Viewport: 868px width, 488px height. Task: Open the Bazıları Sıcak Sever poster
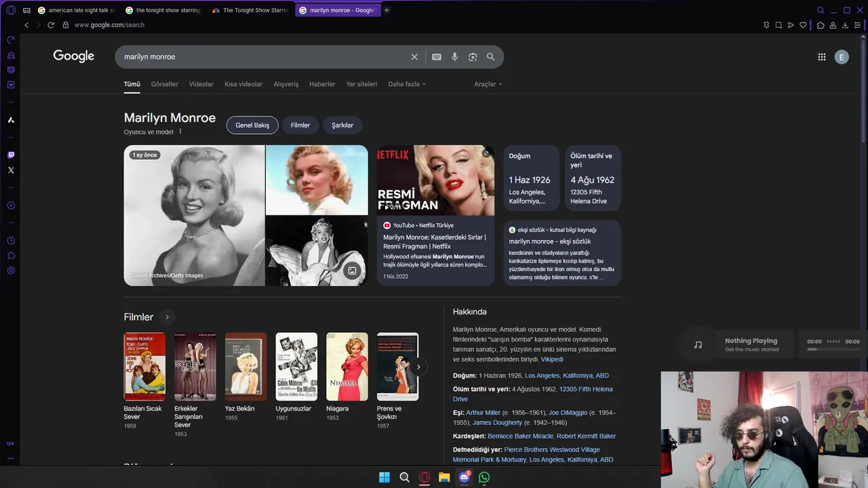pyautogui.click(x=144, y=367)
